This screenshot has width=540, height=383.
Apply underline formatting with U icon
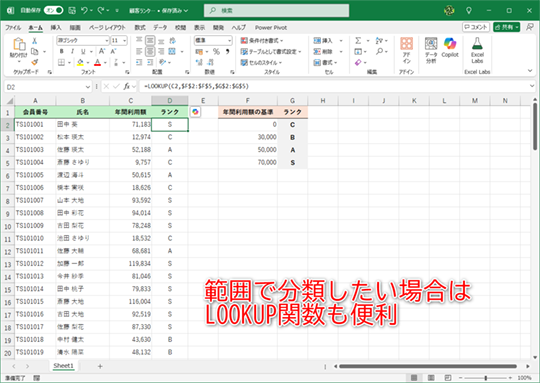coord(83,52)
